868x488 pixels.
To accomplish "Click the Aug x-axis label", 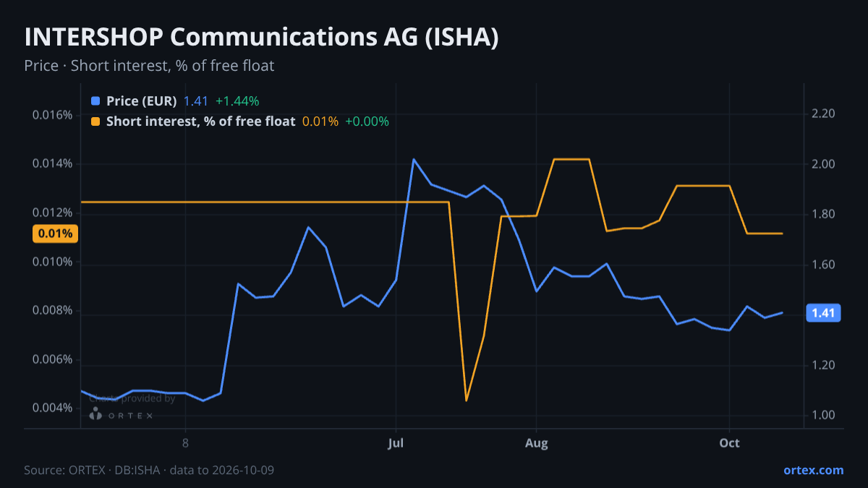I will point(536,443).
